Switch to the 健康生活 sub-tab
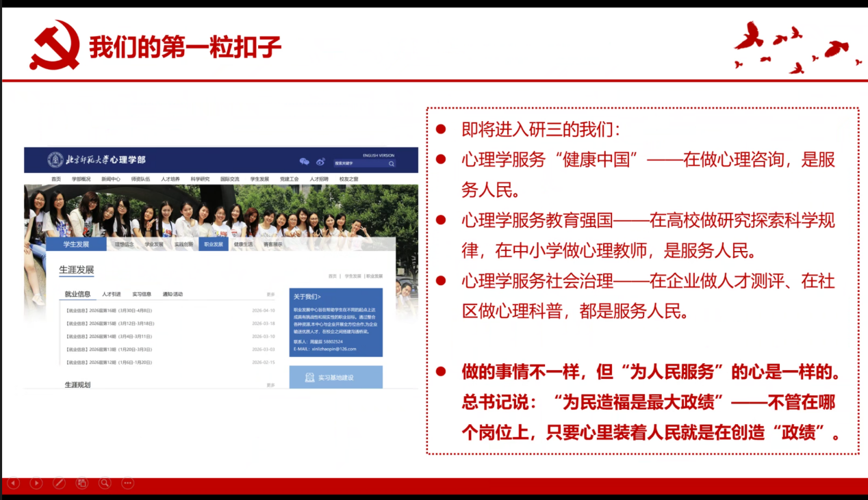Viewport: 868px width, 500px height. (243, 244)
